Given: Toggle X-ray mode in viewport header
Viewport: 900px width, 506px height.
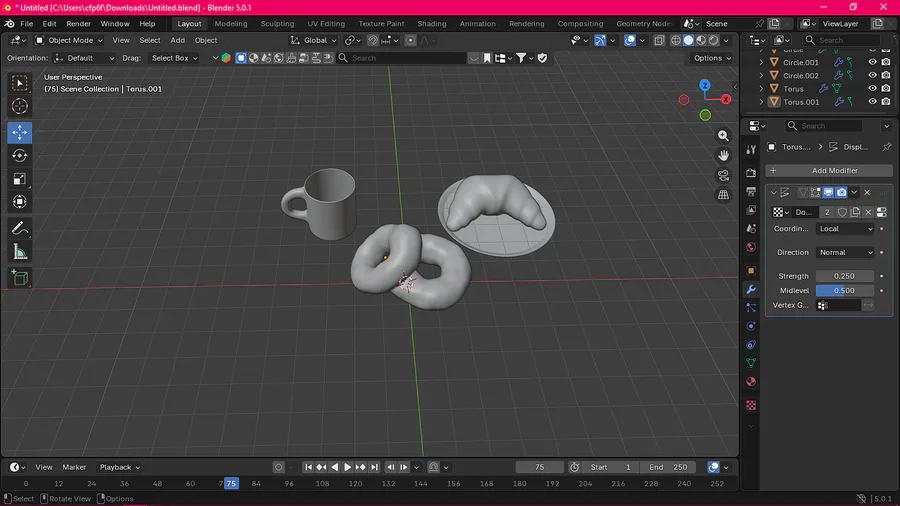Looking at the screenshot, I should [659, 40].
